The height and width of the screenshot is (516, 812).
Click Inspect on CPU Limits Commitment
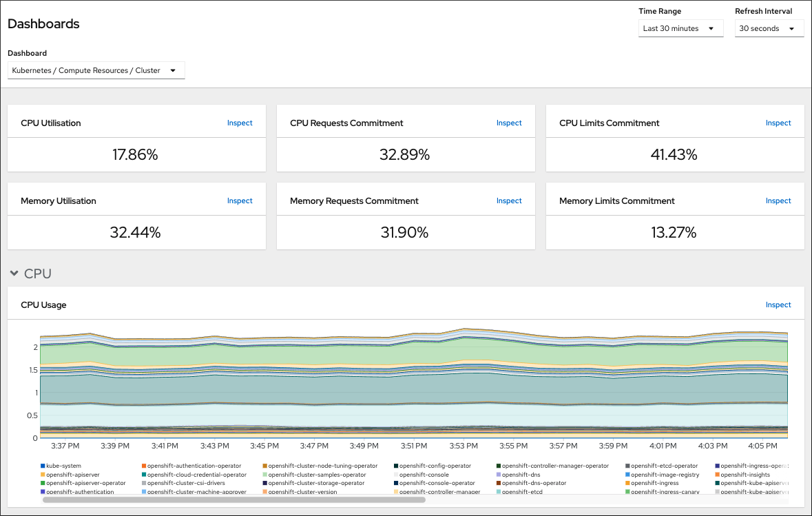(x=778, y=123)
